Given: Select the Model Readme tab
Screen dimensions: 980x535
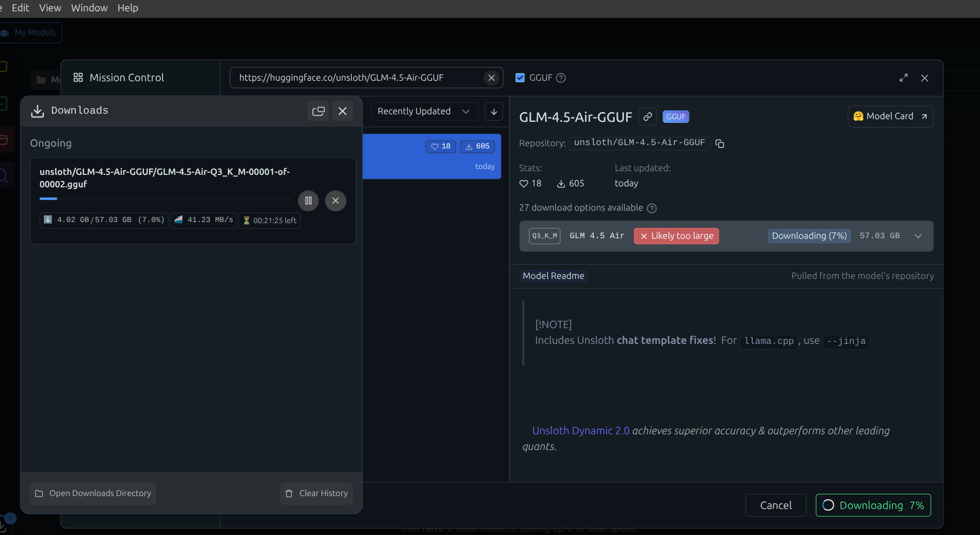Looking at the screenshot, I should [554, 276].
